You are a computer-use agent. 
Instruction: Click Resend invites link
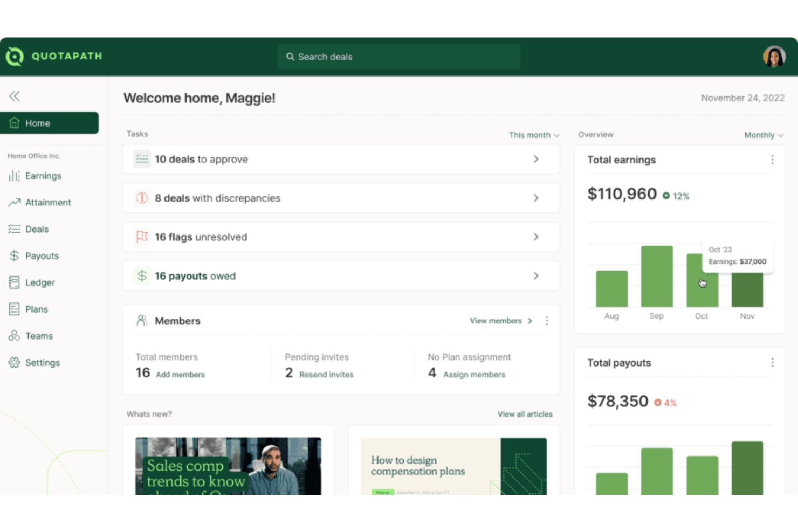click(326, 375)
